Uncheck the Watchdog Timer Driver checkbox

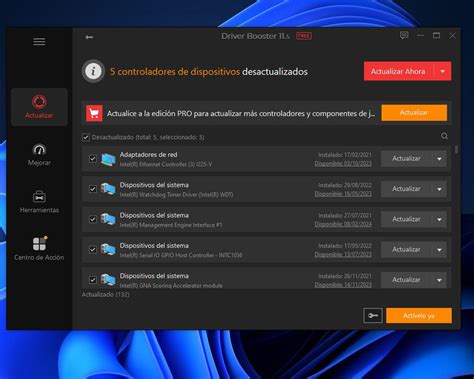click(x=93, y=189)
